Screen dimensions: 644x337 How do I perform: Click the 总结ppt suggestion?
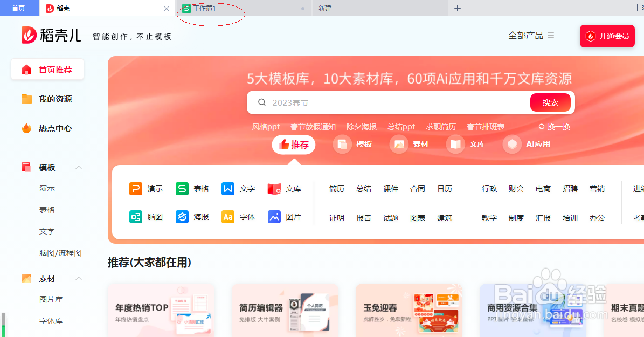point(401,127)
